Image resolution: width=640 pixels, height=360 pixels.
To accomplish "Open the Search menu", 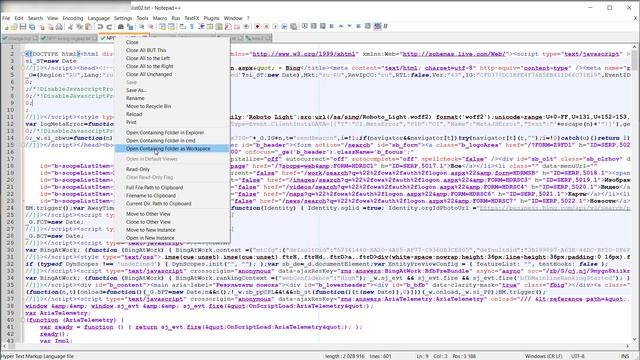I will pos(35,18).
